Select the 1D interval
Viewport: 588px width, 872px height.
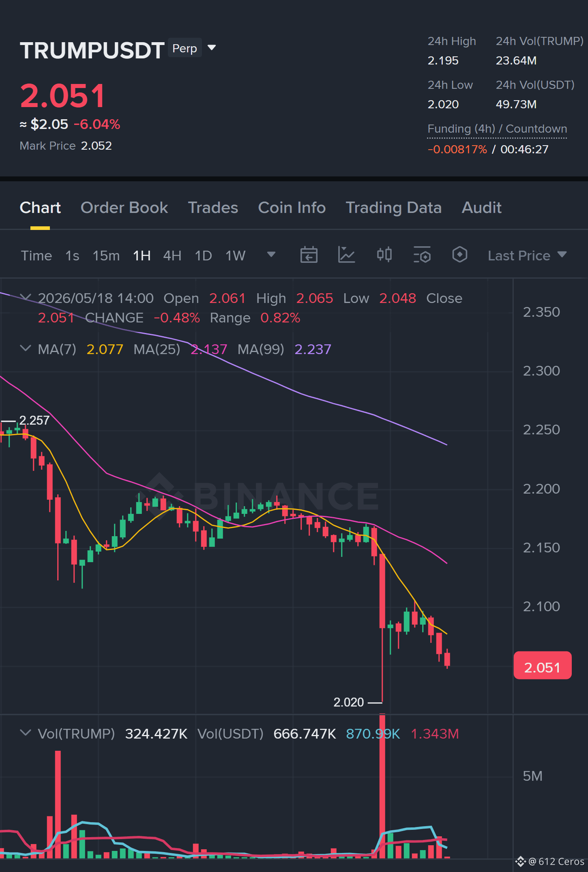click(x=203, y=256)
